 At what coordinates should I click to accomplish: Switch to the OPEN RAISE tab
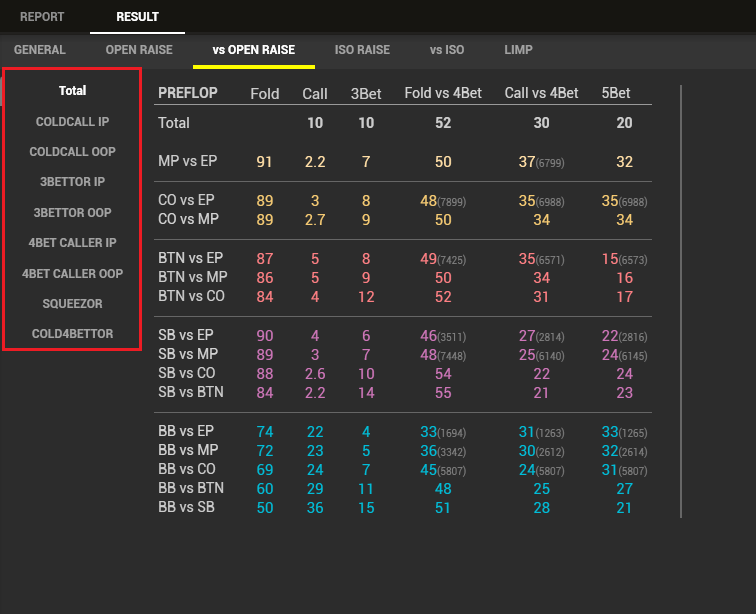coord(139,50)
